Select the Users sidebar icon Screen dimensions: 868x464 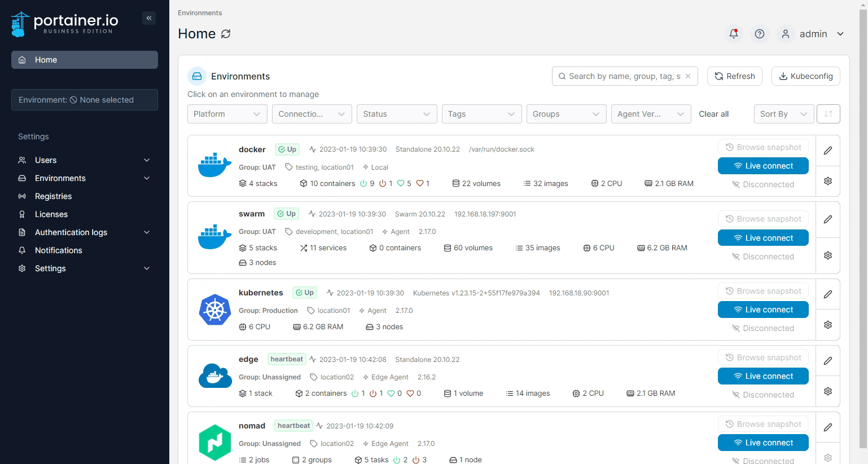point(21,160)
